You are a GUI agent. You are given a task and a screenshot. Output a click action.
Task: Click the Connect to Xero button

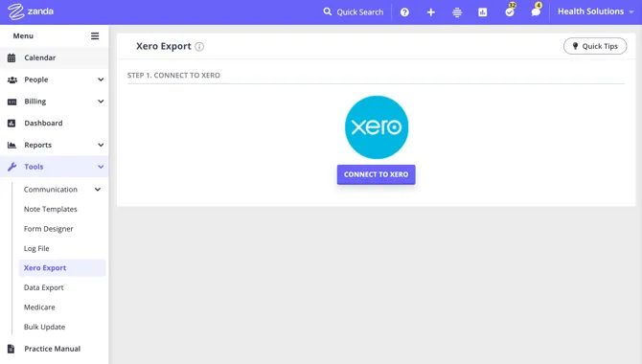pos(376,174)
